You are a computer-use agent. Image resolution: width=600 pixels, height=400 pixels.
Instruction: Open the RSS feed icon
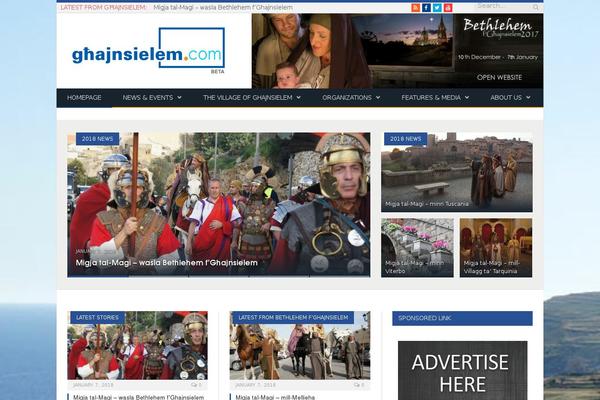(416, 8)
